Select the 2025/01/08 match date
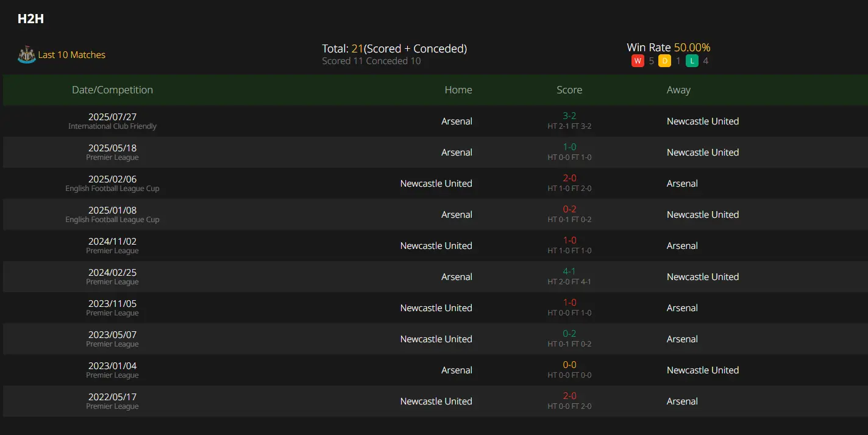Screen dimensions: 868x435 pos(112,210)
